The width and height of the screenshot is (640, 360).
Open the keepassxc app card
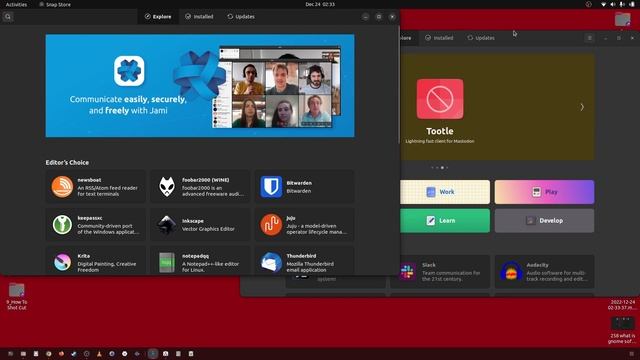click(96, 224)
